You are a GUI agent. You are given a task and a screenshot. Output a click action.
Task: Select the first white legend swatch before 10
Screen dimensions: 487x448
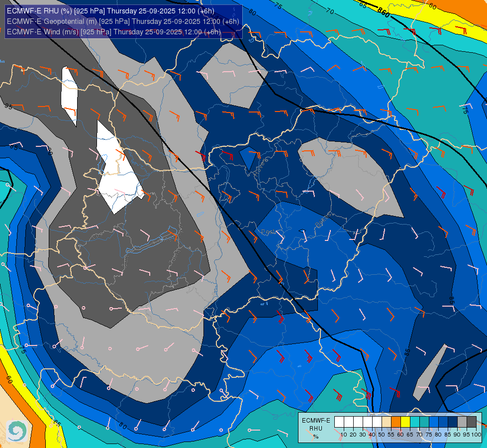click(339, 422)
